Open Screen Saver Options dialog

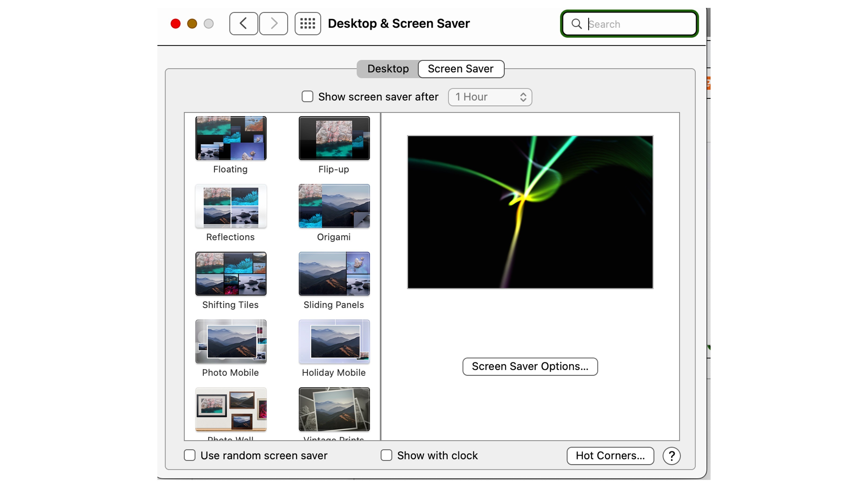530,366
